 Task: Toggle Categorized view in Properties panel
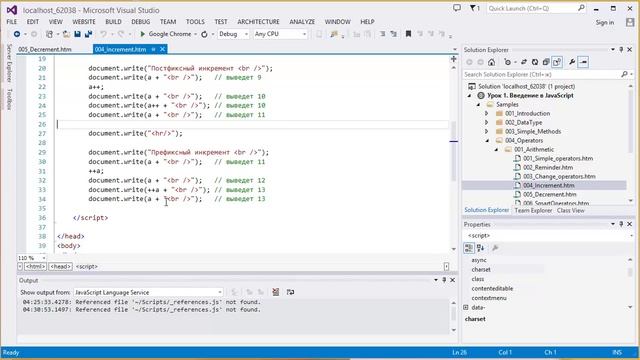[469, 248]
